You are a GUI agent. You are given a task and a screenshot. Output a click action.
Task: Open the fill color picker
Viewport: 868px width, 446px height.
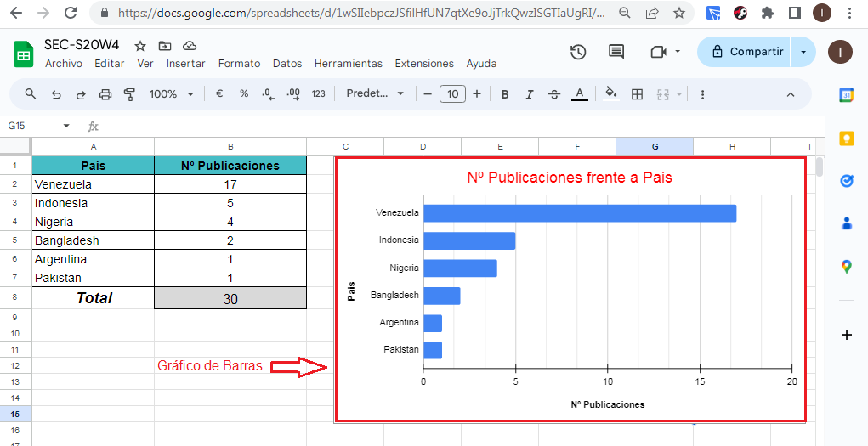tap(611, 93)
